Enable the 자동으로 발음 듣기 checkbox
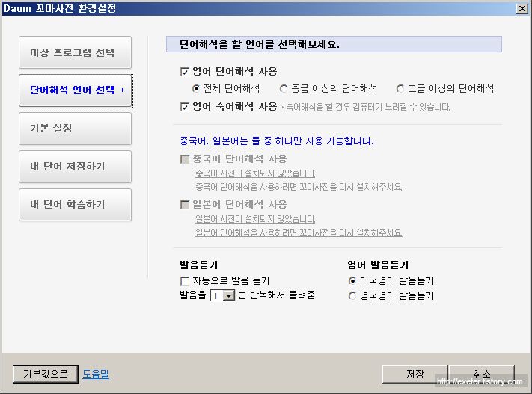Image resolution: width=532 pixels, height=394 pixels. [x=185, y=281]
